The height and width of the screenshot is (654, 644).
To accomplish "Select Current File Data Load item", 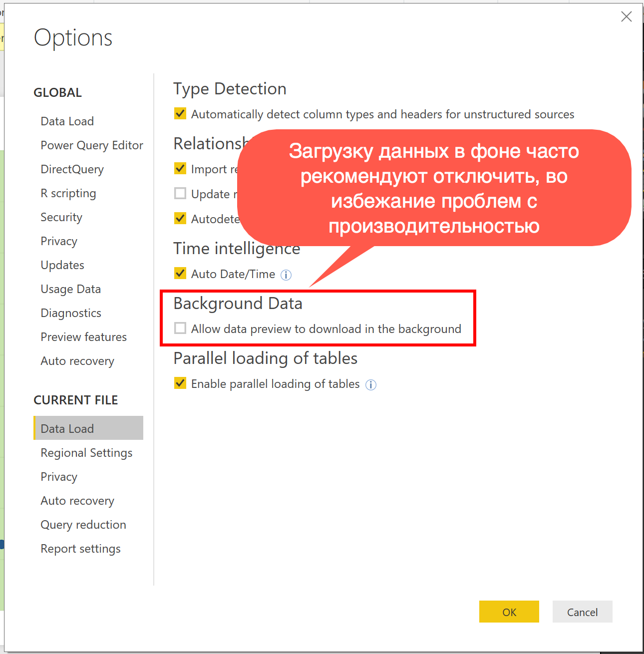I will coord(88,428).
